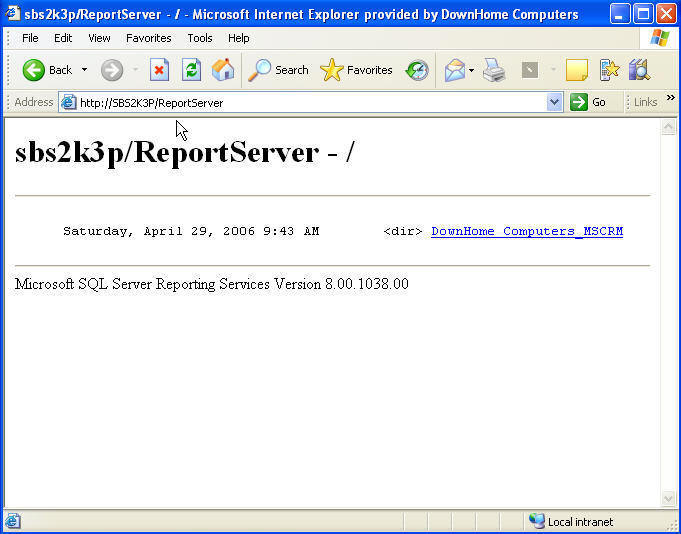This screenshot has height=534, width=681.
Task: Click the vertical scrollbar up arrow
Action: coord(668,127)
